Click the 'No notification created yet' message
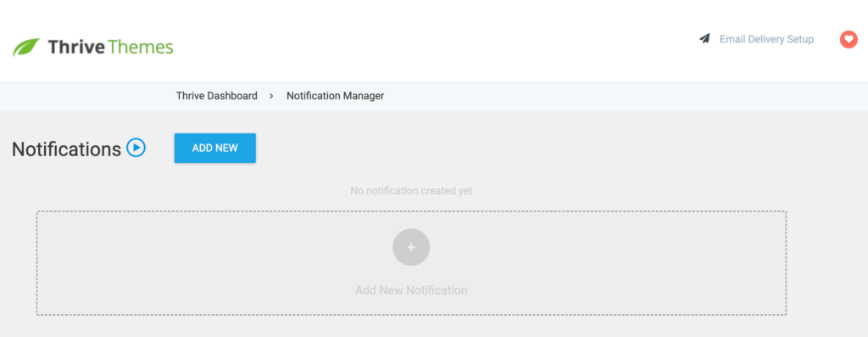The image size is (868, 337). (411, 191)
